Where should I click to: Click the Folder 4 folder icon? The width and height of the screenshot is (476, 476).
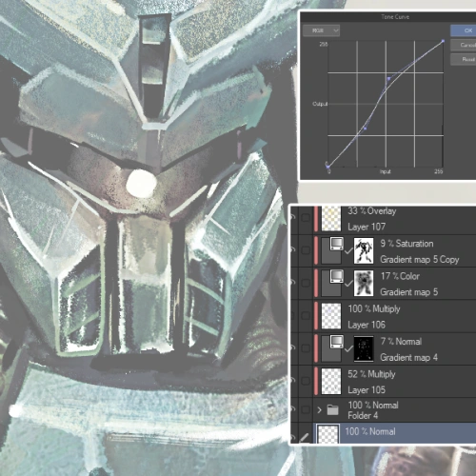[332, 409]
